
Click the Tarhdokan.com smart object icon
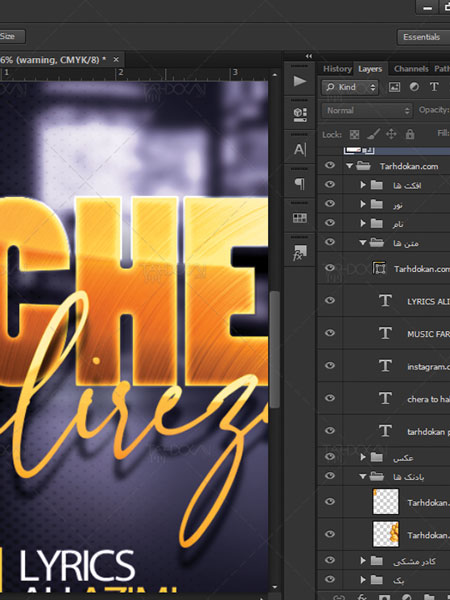[x=379, y=268]
